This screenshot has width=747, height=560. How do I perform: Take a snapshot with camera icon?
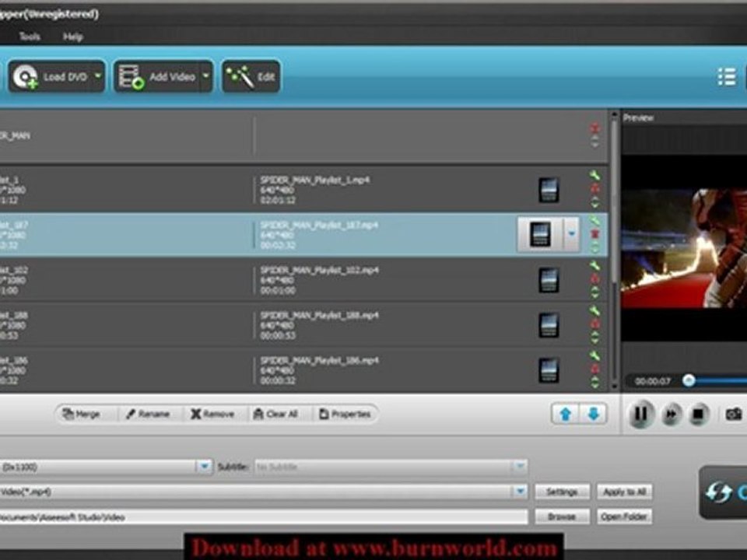[x=733, y=415]
